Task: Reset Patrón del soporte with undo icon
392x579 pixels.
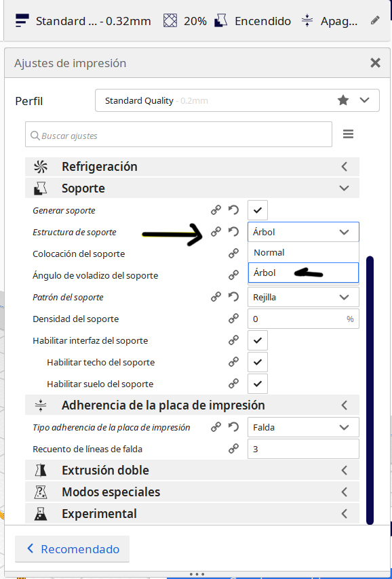Action: [233, 297]
